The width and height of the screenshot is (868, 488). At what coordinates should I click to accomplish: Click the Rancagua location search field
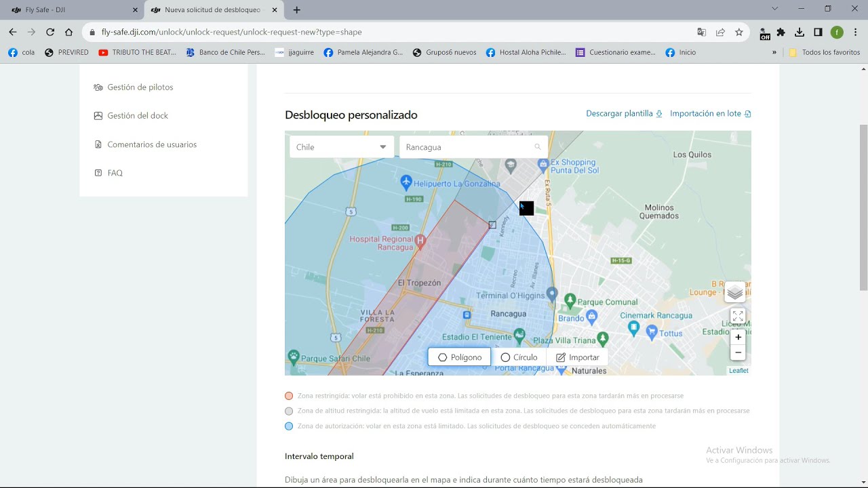473,147
